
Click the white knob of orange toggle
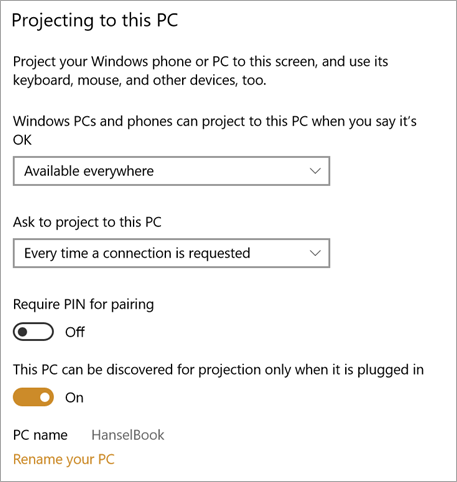click(x=44, y=397)
